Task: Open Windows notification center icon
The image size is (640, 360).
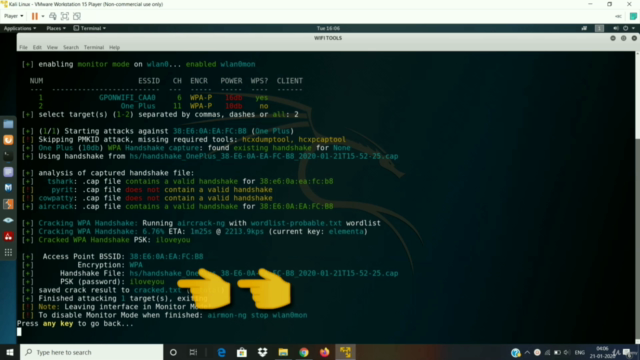Action: [627, 352]
